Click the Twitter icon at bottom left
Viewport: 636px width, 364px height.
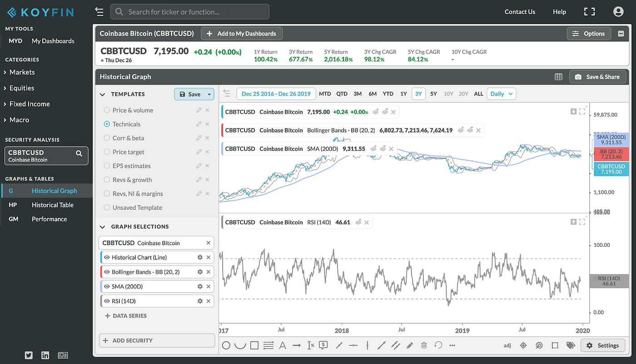(x=29, y=355)
